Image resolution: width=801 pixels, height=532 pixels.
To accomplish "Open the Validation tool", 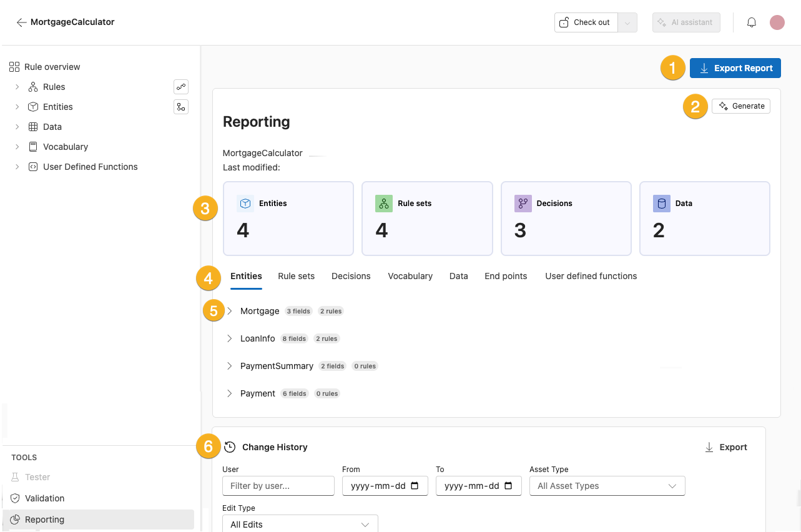I will coord(45,498).
